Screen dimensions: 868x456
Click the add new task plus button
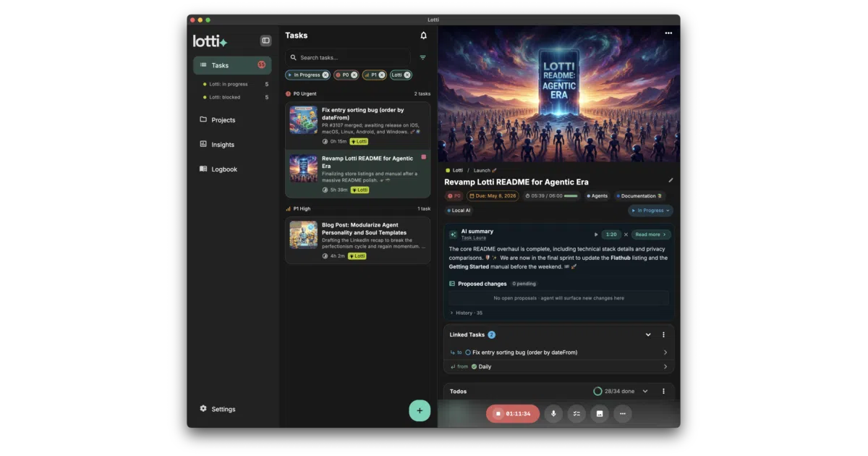(x=420, y=410)
